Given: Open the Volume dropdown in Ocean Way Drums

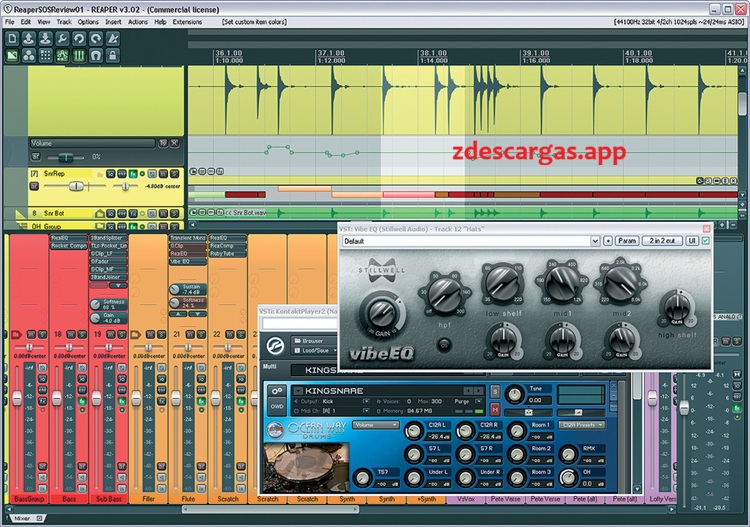Looking at the screenshot, I should click(376, 425).
